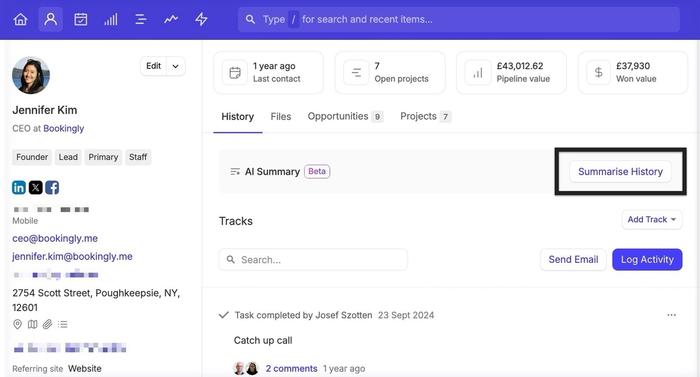The height and width of the screenshot is (377, 700).
Task: Click the commenter avatars by 2 comments
Action: click(246, 369)
